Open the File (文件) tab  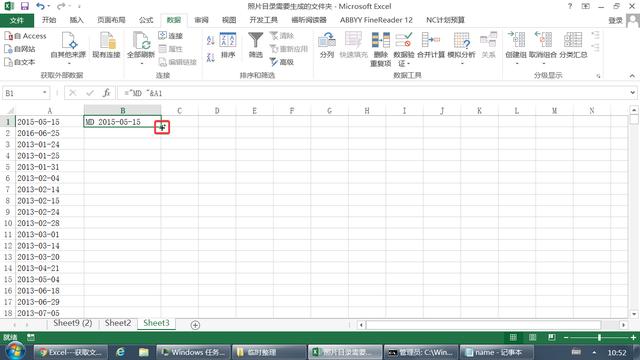coord(17,20)
